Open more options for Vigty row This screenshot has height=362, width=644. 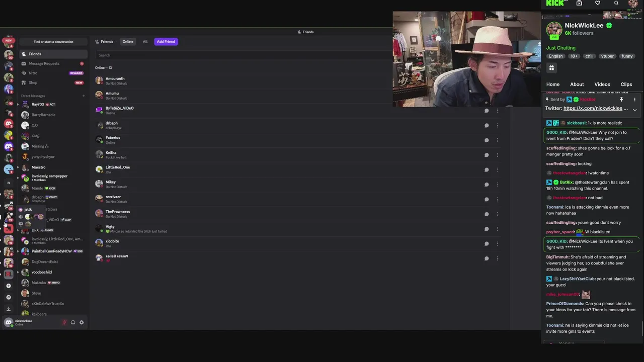click(x=498, y=229)
